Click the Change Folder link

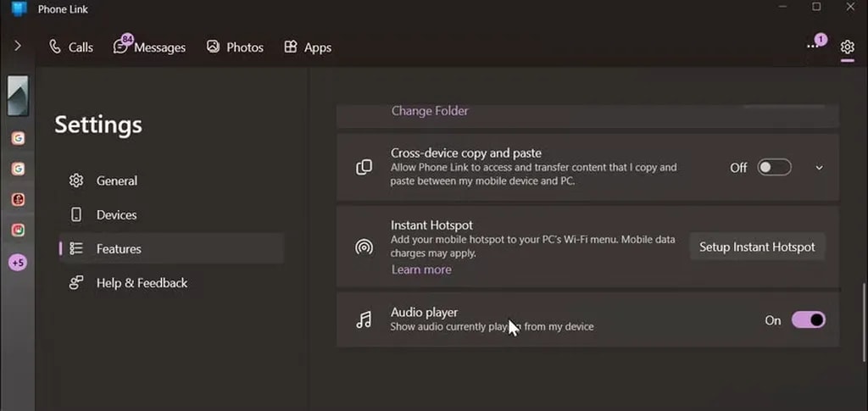pos(430,111)
